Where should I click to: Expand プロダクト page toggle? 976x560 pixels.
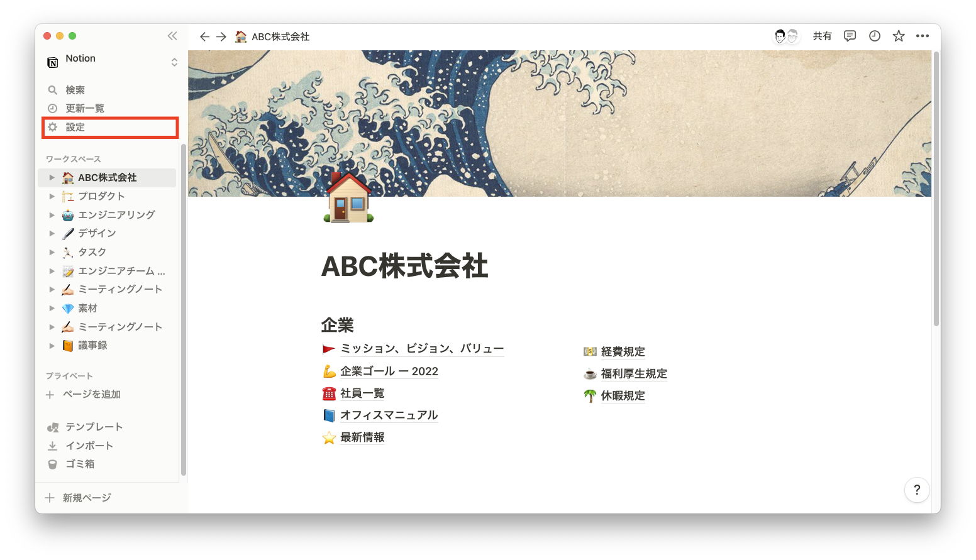(x=52, y=196)
